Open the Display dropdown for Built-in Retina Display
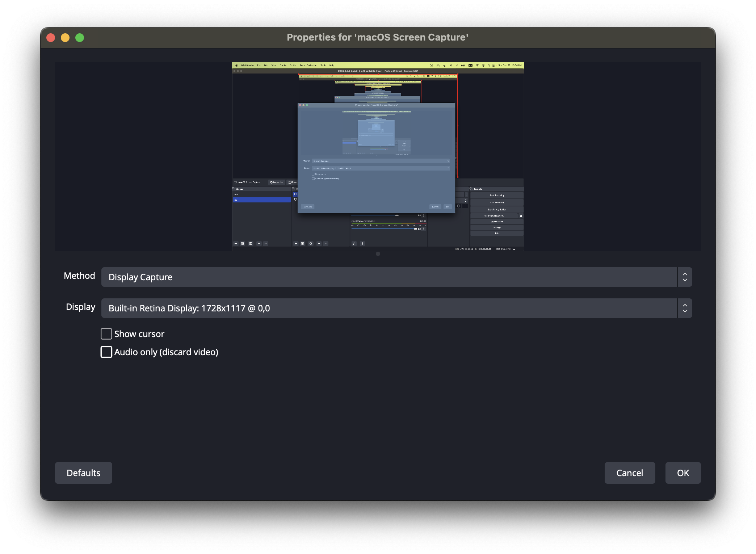The image size is (756, 554). [389, 308]
